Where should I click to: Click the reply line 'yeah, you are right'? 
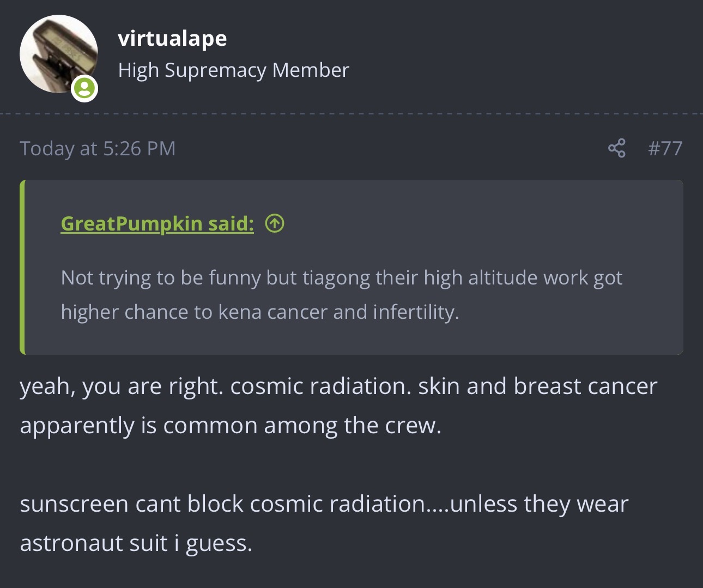pyautogui.click(x=338, y=386)
